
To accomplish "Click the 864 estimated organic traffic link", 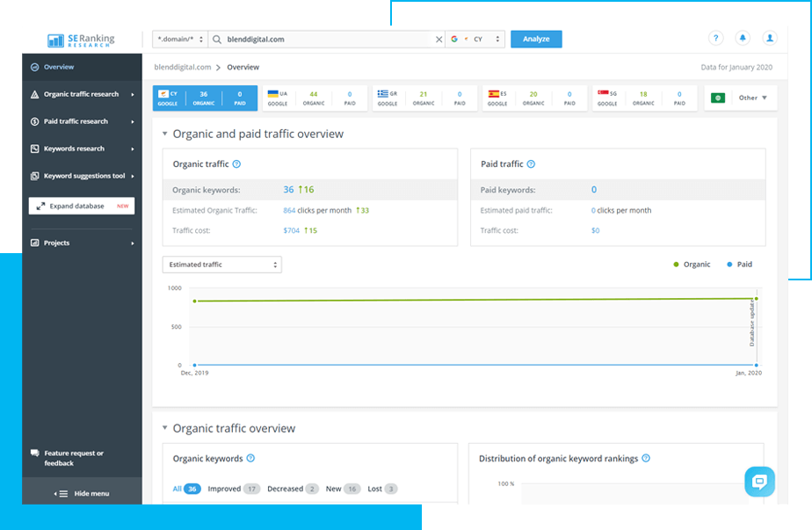I will pyautogui.click(x=289, y=210).
